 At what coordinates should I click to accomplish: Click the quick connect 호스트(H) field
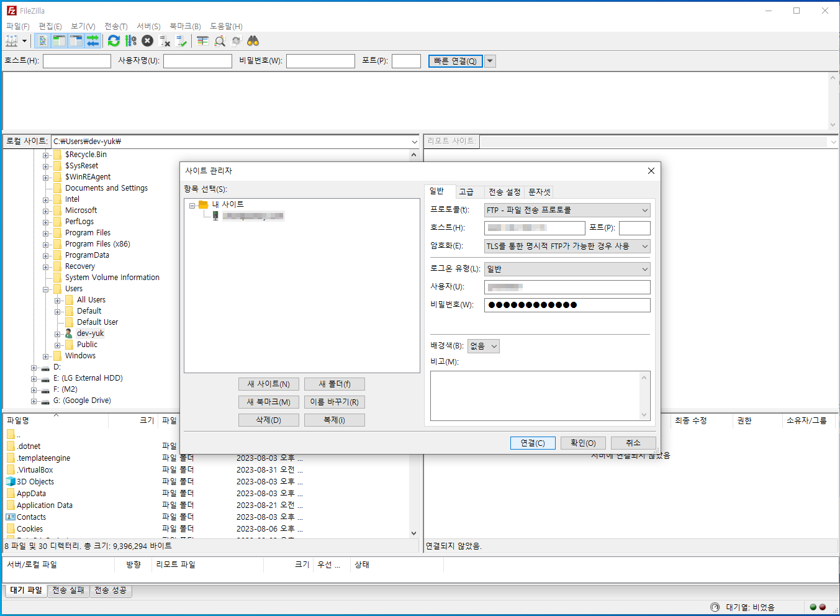point(77,61)
